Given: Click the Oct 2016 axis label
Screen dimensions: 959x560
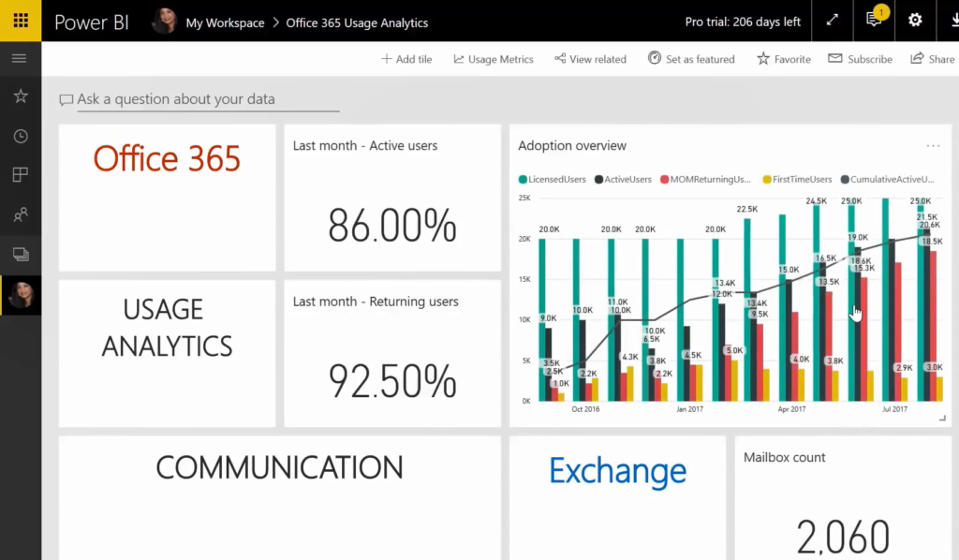Looking at the screenshot, I should 585,409.
